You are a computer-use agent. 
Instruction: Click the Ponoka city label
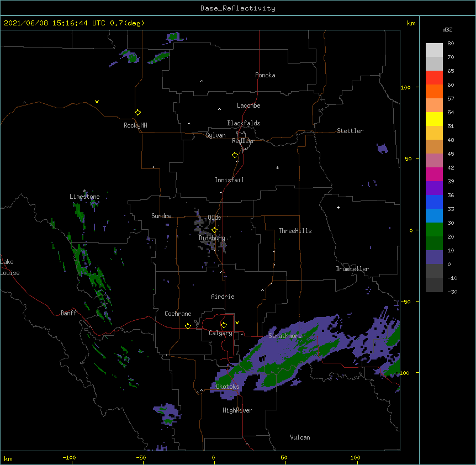[x=265, y=75]
